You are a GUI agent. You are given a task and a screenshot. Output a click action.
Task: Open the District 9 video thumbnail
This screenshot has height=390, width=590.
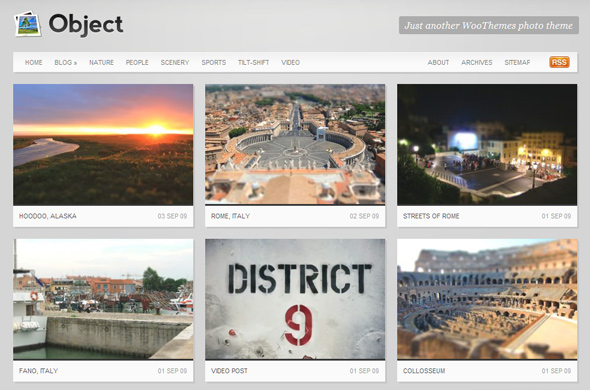point(295,299)
